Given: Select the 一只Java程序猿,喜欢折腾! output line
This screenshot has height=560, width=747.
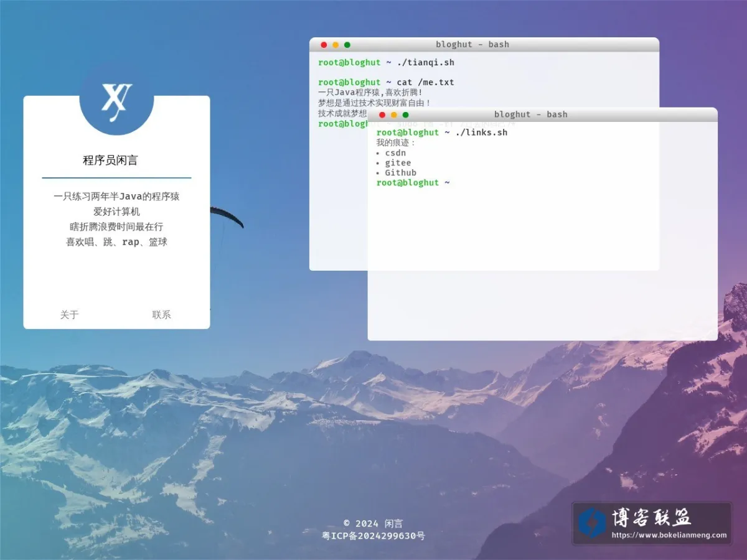Looking at the screenshot, I should (x=370, y=93).
